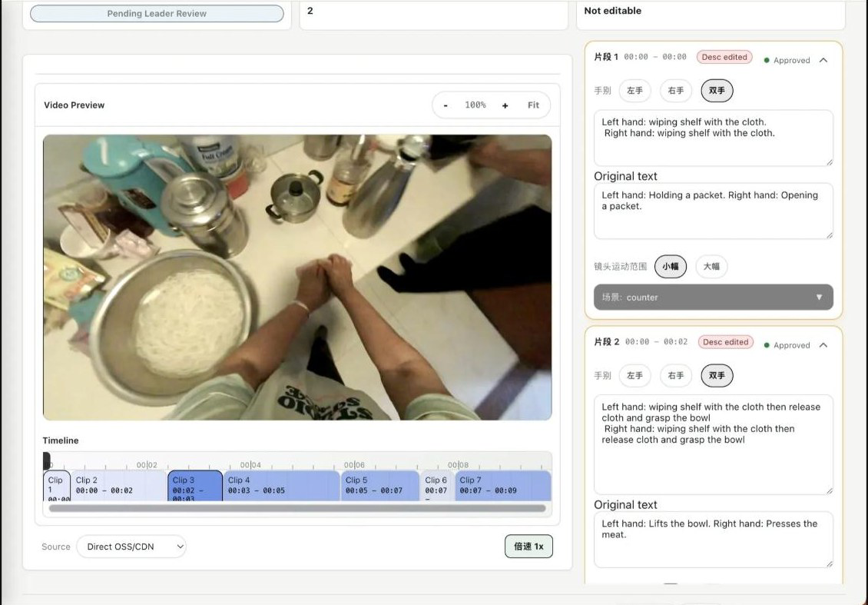Edit the 片段 2 description text box
Screen dimensions: 868x605
coord(713,444)
